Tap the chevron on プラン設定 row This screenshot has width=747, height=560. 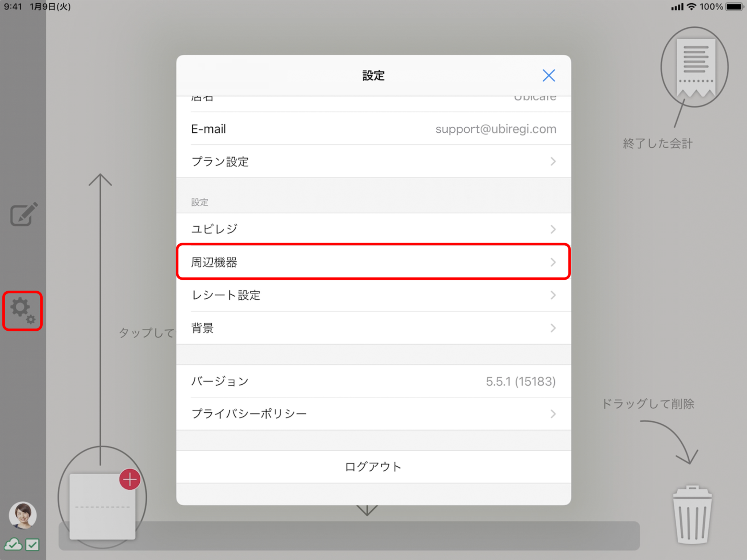point(553,162)
